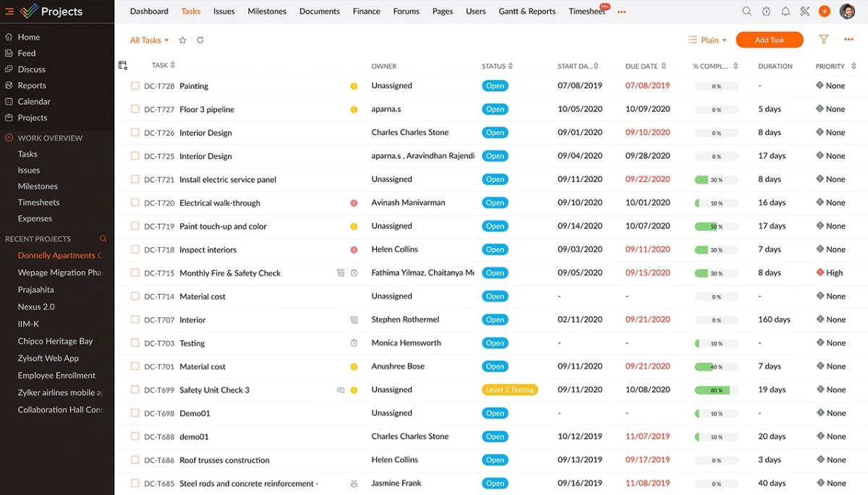Click Open status badge on Floor 3 pipeline
This screenshot has height=495, width=868.
click(495, 109)
